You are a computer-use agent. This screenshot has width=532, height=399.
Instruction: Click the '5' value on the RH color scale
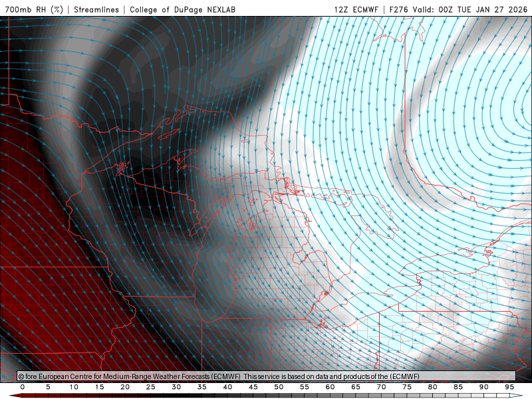[48, 387]
